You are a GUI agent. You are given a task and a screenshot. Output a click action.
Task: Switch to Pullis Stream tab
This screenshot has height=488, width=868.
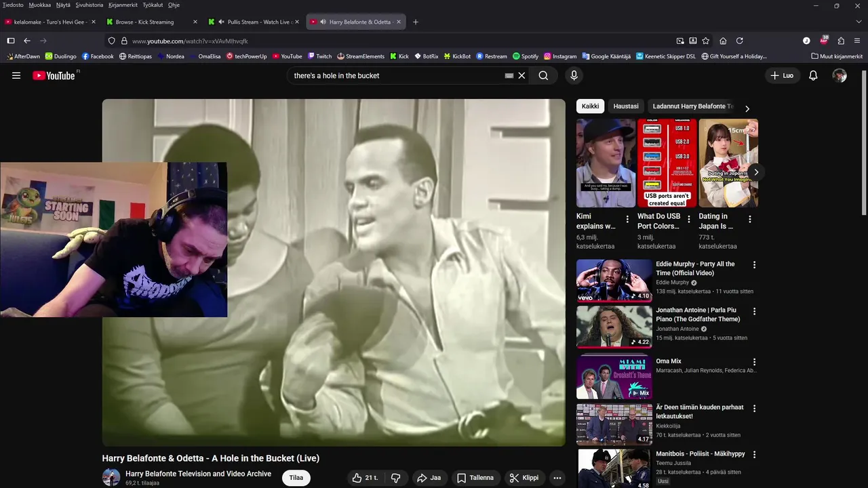click(x=254, y=22)
